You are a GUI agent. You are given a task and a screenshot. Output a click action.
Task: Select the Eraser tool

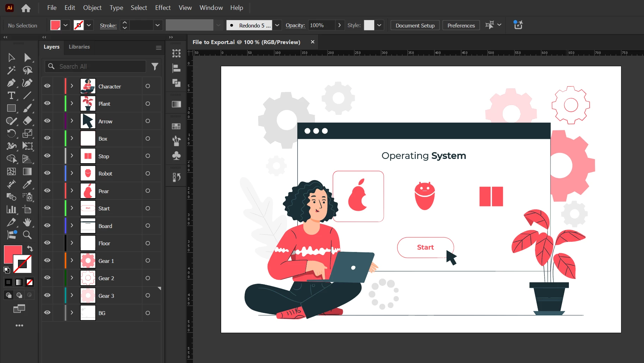pyautogui.click(x=28, y=121)
